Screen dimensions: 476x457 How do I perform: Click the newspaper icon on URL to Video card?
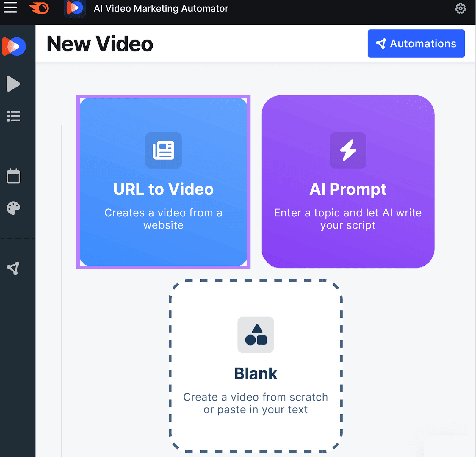click(x=163, y=150)
